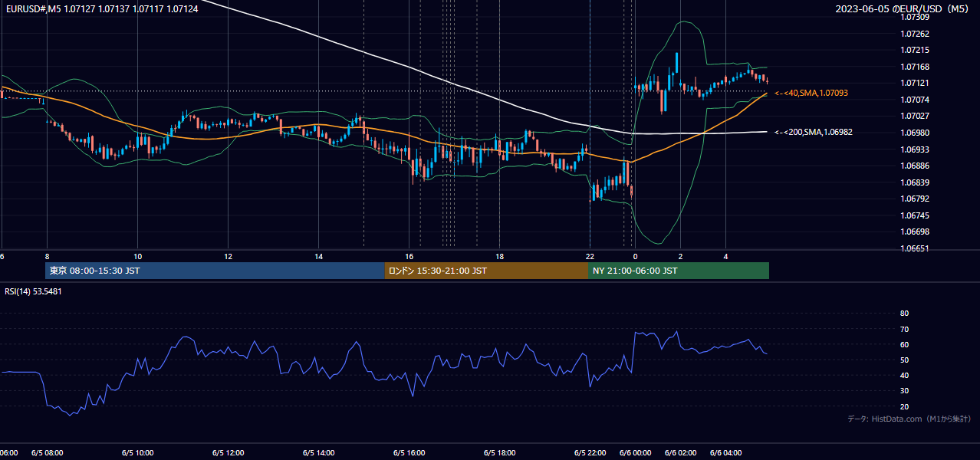Click the 6/5 12:00 bottom time label
The width and height of the screenshot is (980, 460).
[x=228, y=453]
